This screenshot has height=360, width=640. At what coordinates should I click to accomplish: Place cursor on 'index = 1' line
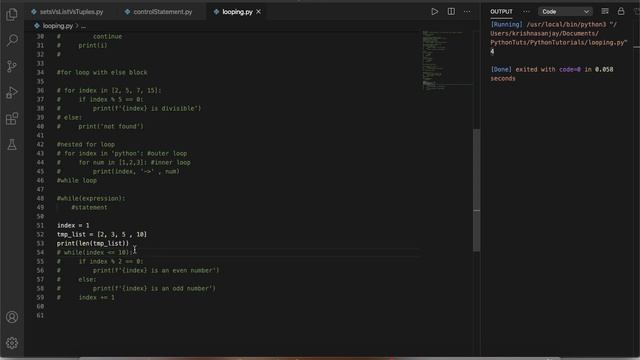tap(73, 225)
